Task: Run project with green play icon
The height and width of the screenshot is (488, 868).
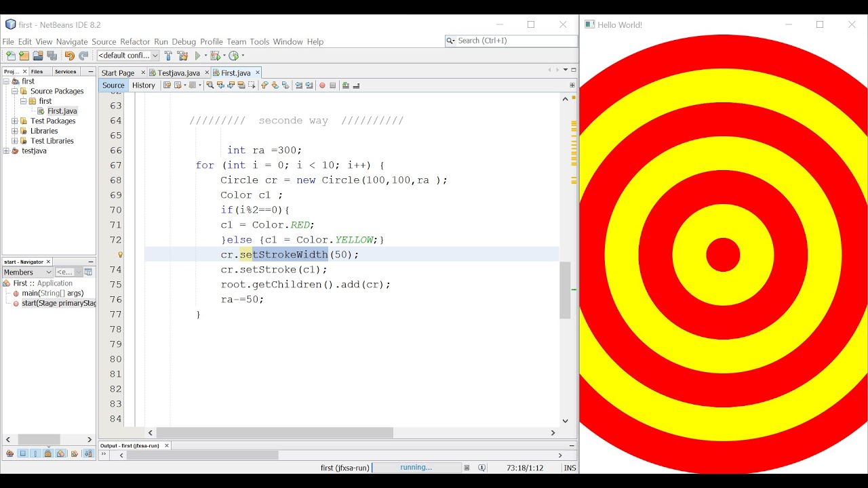Action: (x=198, y=56)
